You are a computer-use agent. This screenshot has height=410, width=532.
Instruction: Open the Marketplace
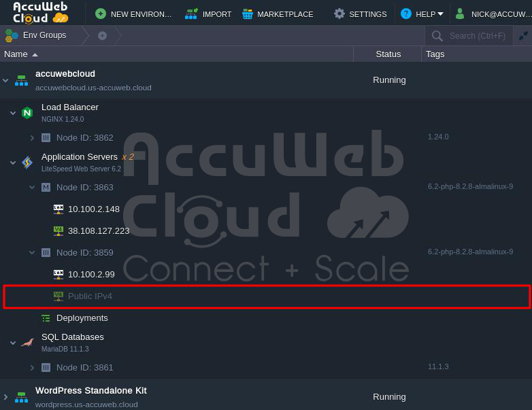click(278, 14)
